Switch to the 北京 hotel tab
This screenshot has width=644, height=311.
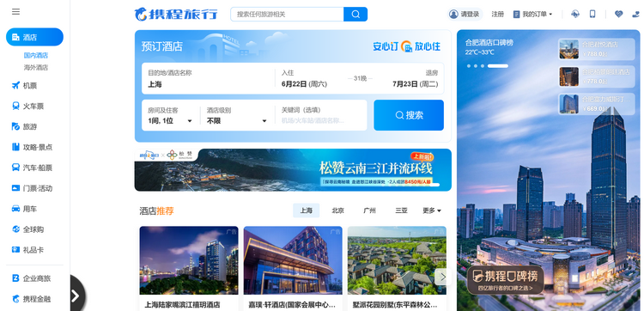click(337, 210)
